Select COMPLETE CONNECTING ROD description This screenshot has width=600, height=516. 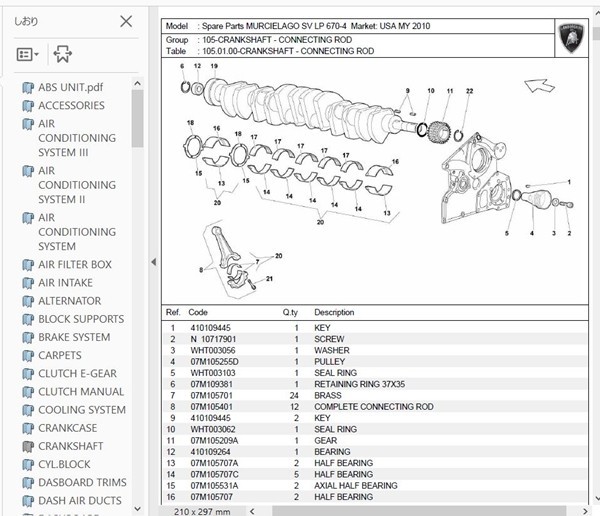tap(374, 407)
